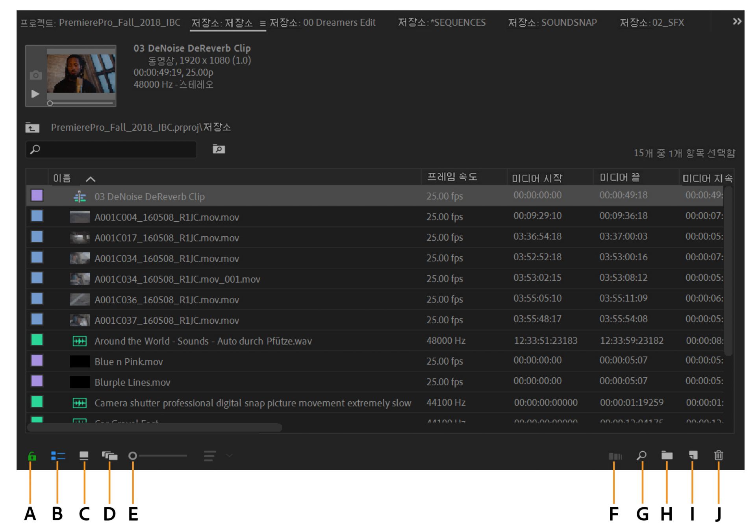Image resolution: width=756 pixels, height=532 pixels.
Task: Click Automate to Sequence icon
Action: (x=615, y=456)
